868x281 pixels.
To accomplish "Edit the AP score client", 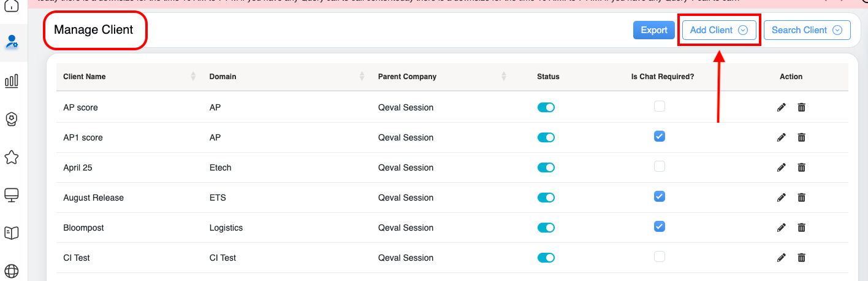I will [x=781, y=107].
